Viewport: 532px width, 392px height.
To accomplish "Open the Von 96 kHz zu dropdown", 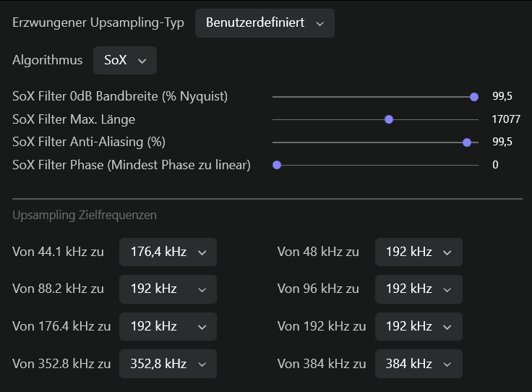I will tap(418, 289).
